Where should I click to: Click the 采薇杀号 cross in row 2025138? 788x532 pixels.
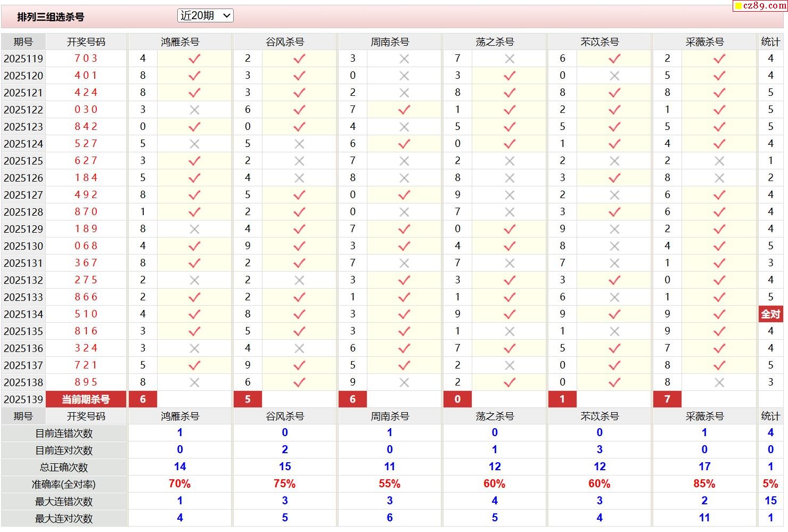[x=719, y=382]
